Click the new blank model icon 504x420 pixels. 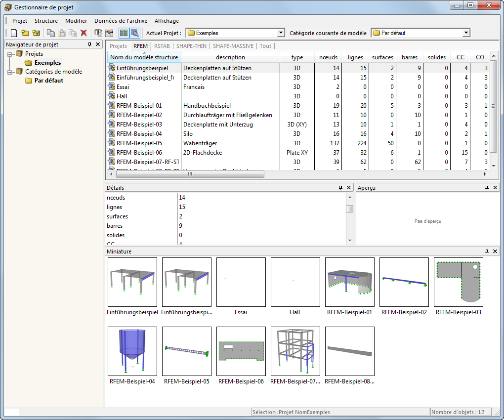(x=14, y=33)
